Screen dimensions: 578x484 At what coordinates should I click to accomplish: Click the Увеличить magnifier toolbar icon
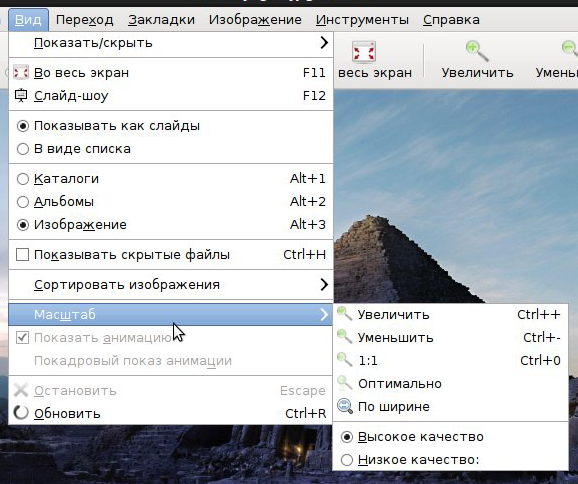[x=477, y=51]
